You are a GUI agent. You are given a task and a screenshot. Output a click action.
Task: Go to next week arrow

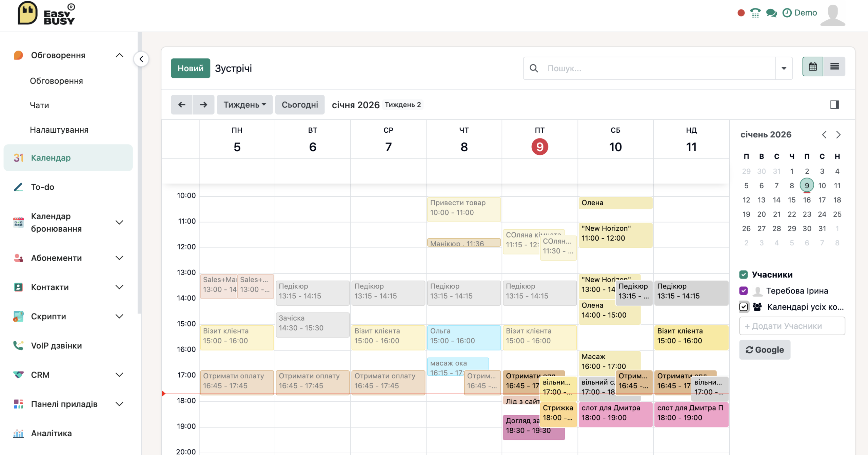203,105
